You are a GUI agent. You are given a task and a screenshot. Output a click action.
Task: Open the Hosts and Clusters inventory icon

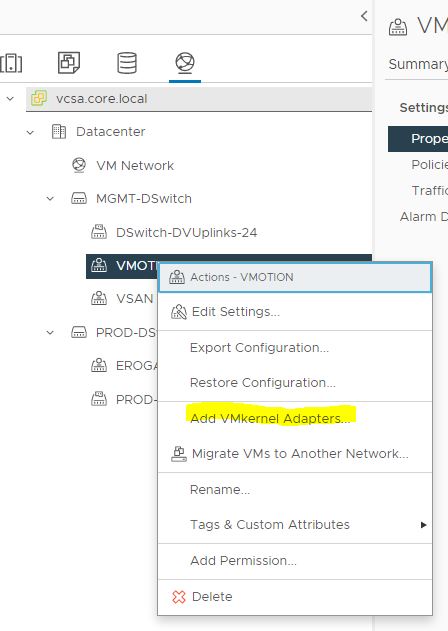[11, 63]
